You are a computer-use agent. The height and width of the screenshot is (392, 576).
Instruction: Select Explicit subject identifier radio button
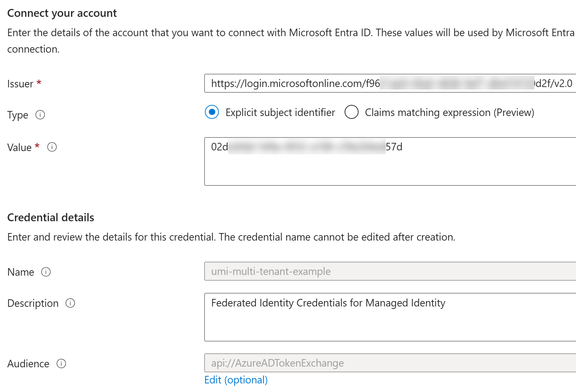click(x=212, y=112)
